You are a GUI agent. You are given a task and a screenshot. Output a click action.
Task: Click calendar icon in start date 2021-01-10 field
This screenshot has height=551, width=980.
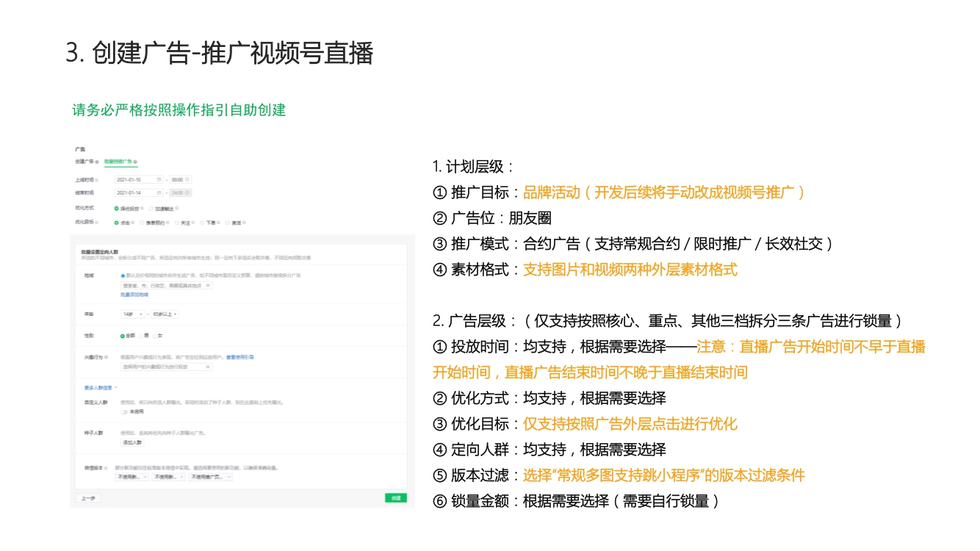[x=159, y=179]
